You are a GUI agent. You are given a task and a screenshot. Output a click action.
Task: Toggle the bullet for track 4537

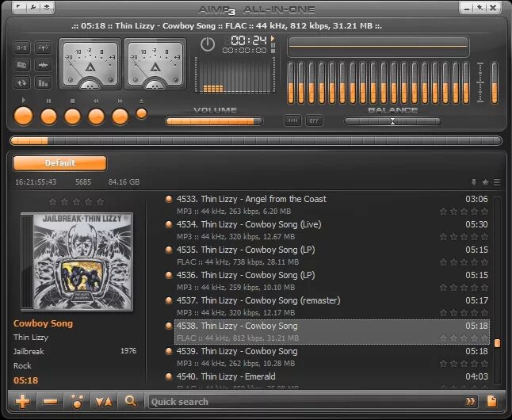coord(169,300)
